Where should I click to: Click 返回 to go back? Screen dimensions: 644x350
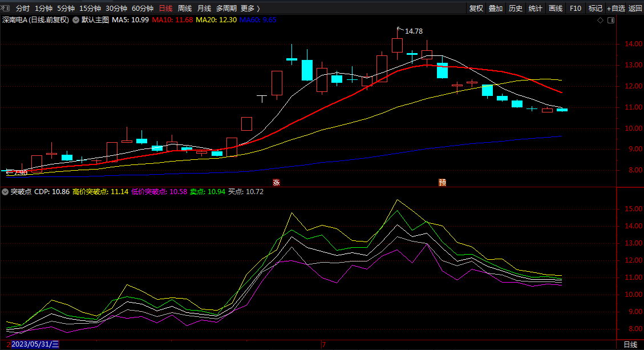tap(635, 8)
